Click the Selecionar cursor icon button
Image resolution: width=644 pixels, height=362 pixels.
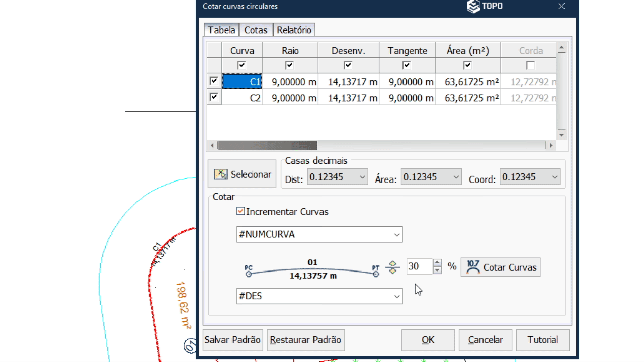click(x=221, y=174)
